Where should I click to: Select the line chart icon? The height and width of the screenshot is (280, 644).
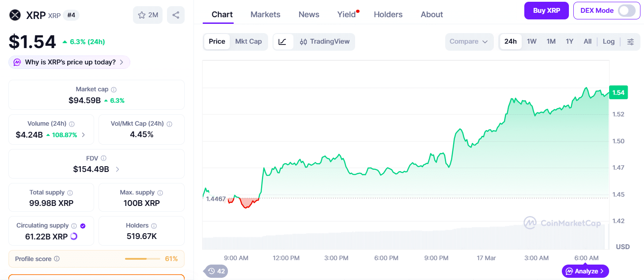point(283,42)
